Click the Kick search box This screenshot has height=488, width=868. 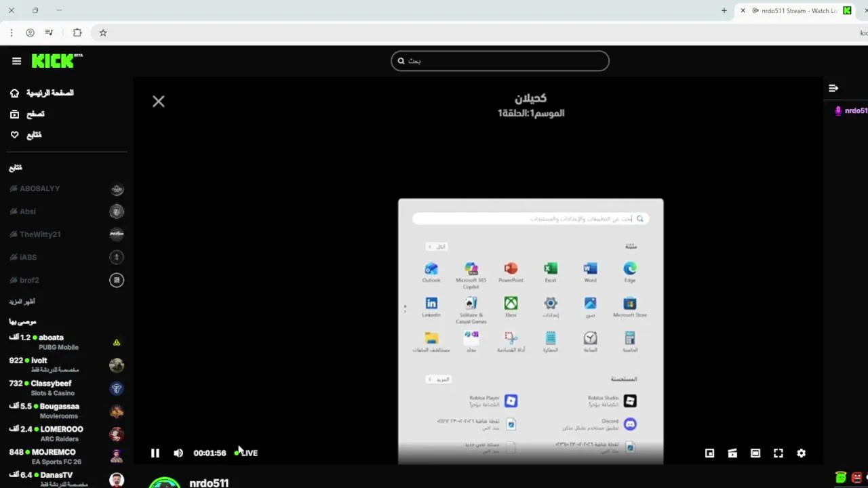[500, 61]
